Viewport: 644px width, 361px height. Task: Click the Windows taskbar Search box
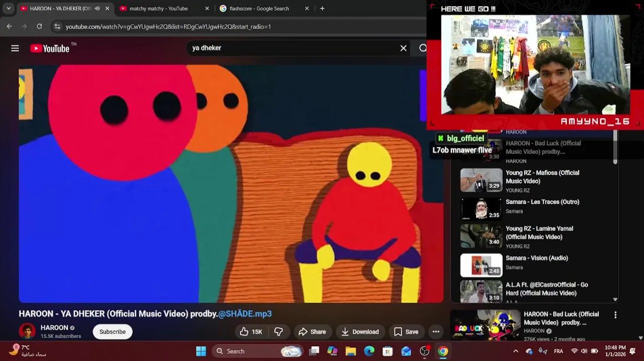[x=257, y=351]
